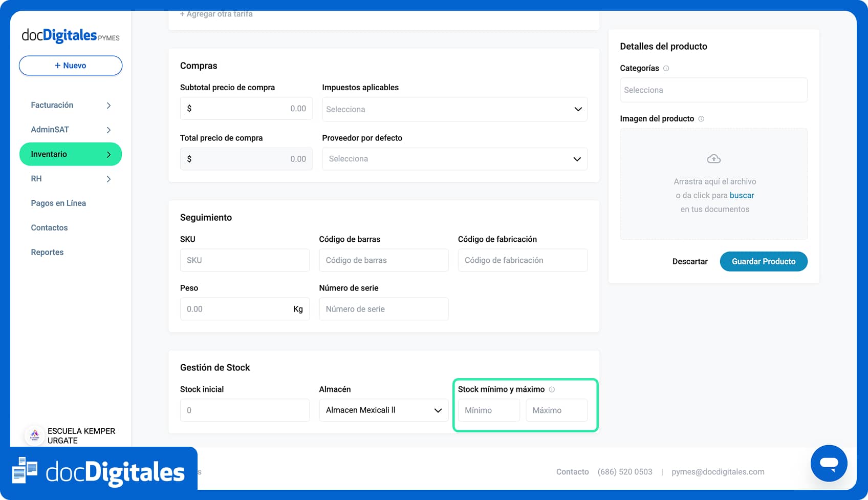Click the docDigitales PYMES logo
This screenshot has height=500, width=868.
pyautogui.click(x=71, y=35)
